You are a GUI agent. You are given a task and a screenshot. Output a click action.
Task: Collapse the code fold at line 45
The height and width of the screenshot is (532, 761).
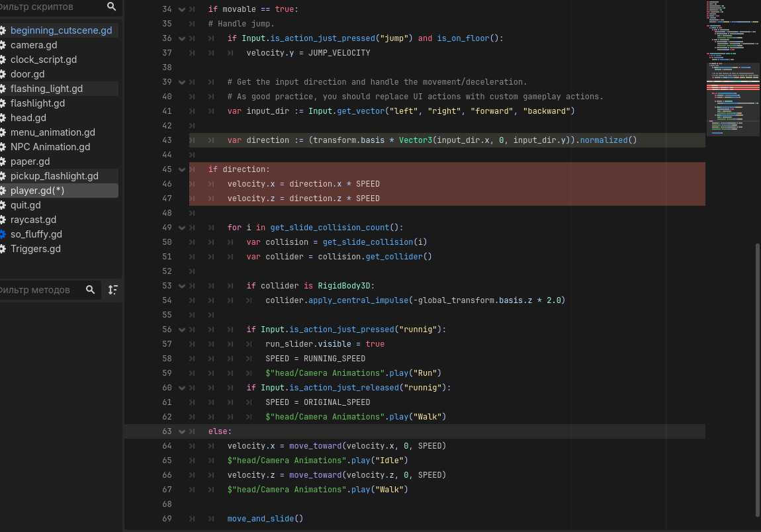coord(182,169)
